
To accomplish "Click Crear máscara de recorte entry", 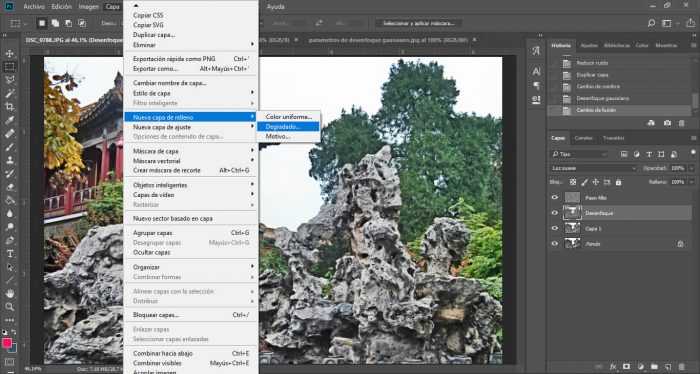I will coord(192,170).
